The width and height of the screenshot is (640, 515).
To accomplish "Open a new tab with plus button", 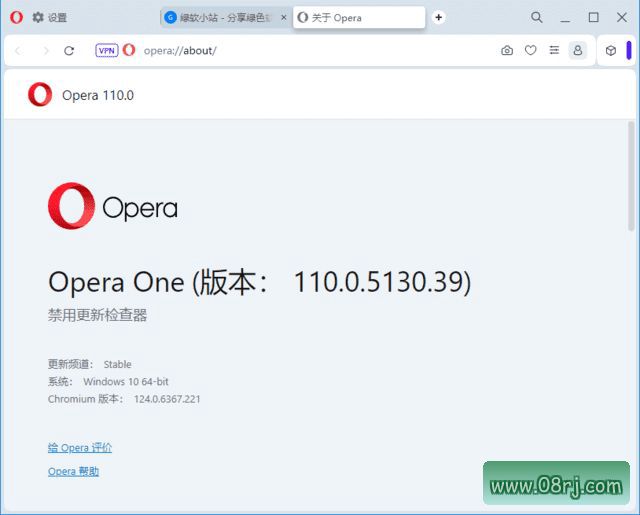I will tap(438, 18).
